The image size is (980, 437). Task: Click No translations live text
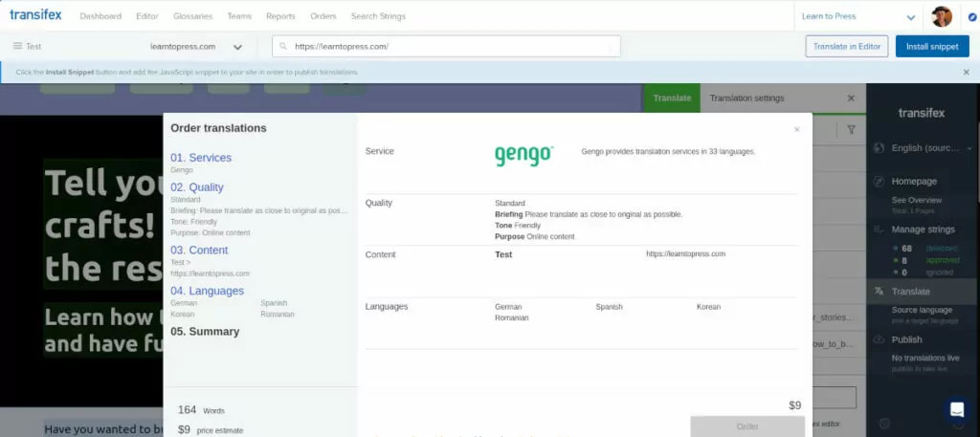tap(925, 359)
